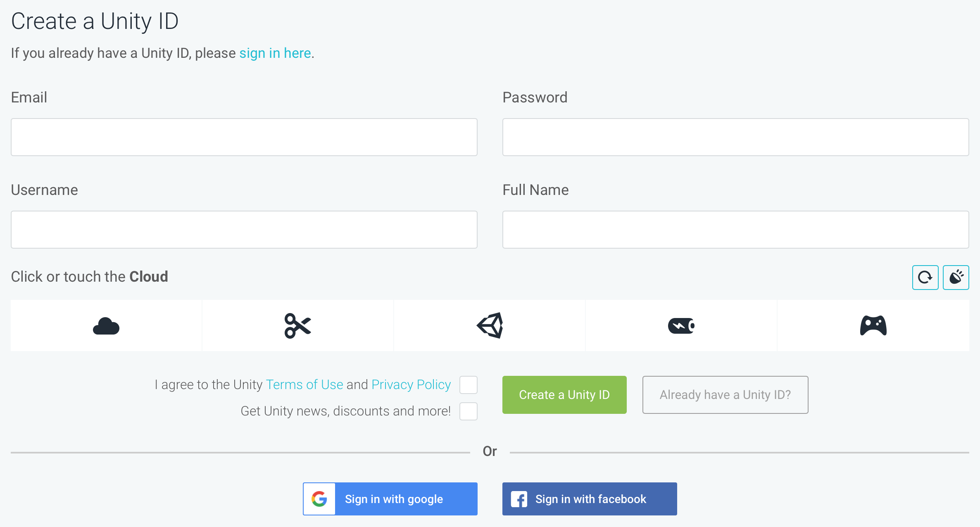Focus the Username text box
980x527 pixels.
point(244,230)
